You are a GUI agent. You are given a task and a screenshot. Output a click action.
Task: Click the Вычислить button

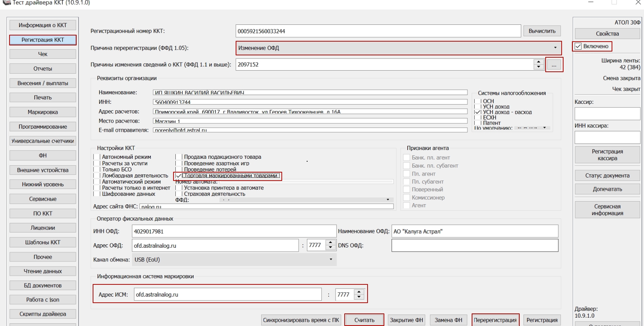click(542, 31)
